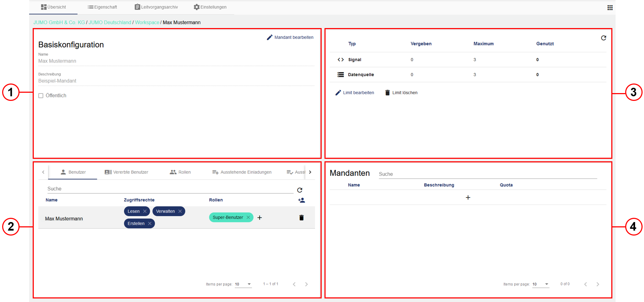Add a new Mandant with plus icon

pos(468,198)
